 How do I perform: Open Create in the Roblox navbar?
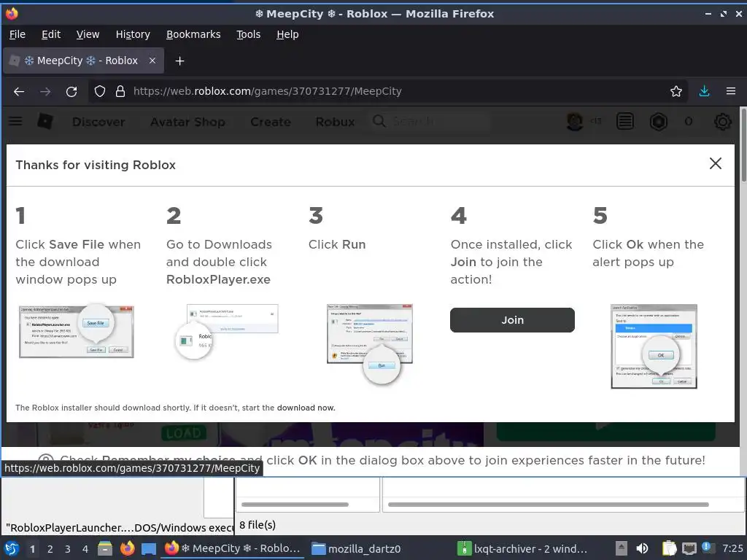[271, 122]
